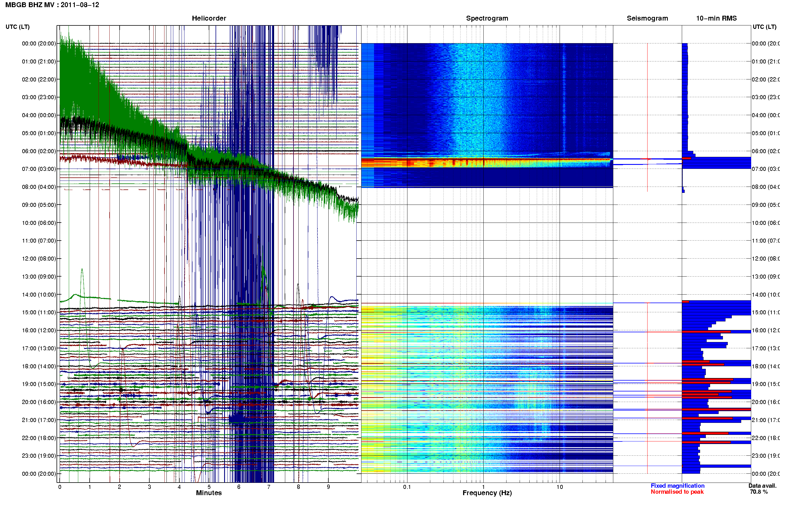Click the left '16:00 (12:00)' time label
The image size is (812, 508).
tap(39, 330)
